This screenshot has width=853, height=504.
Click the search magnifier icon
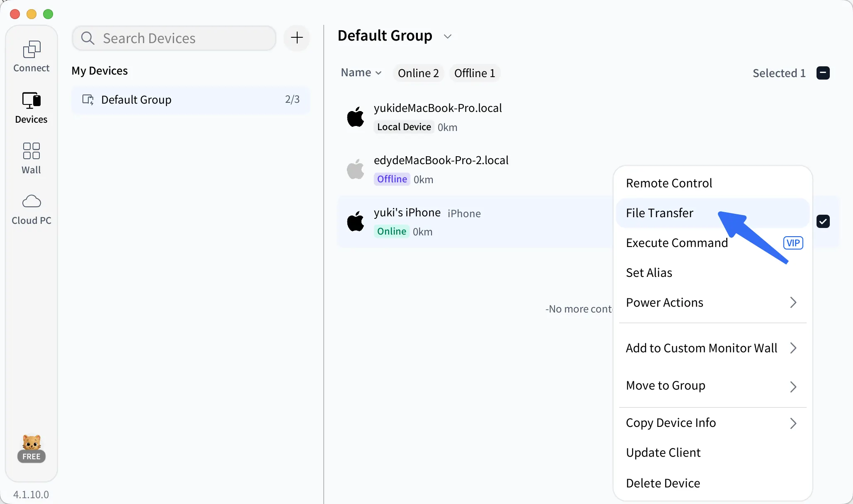click(87, 38)
